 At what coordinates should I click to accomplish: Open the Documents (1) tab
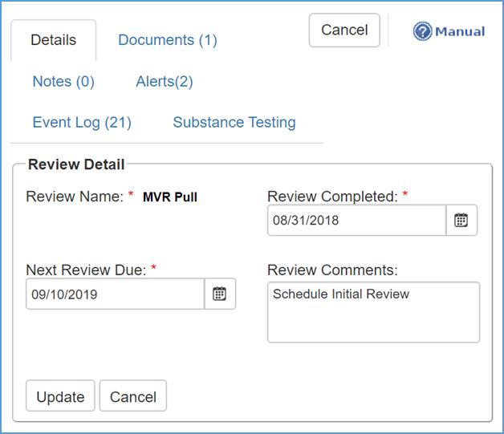point(168,40)
